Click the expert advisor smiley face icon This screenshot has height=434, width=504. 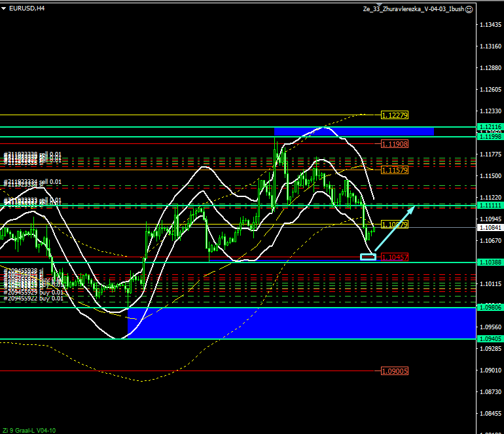point(469,9)
